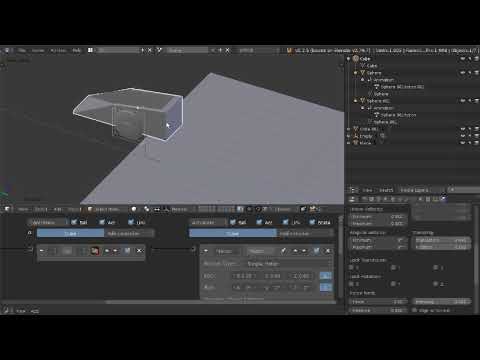The image size is (480, 360).
Task: Click the Cube button under Actuators
Action: tap(233, 234)
